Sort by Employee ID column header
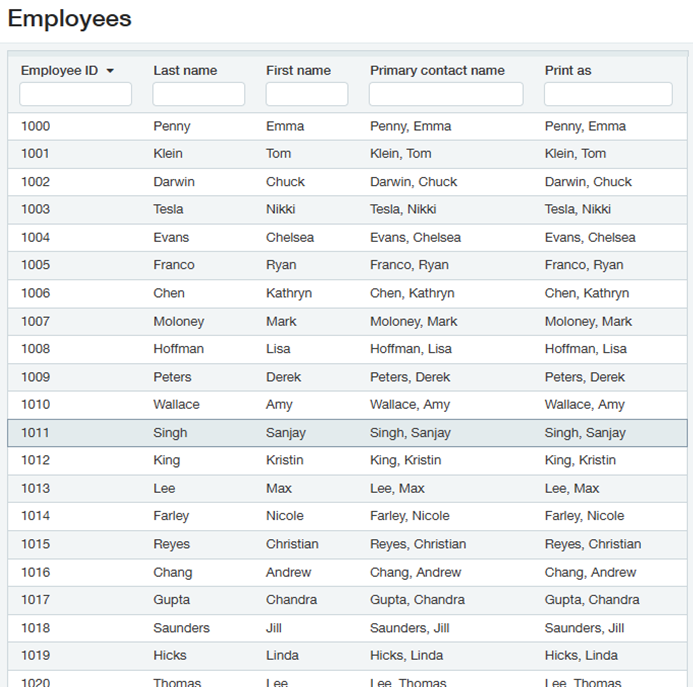Viewport: 693px width, 687px height. pyautogui.click(x=59, y=71)
